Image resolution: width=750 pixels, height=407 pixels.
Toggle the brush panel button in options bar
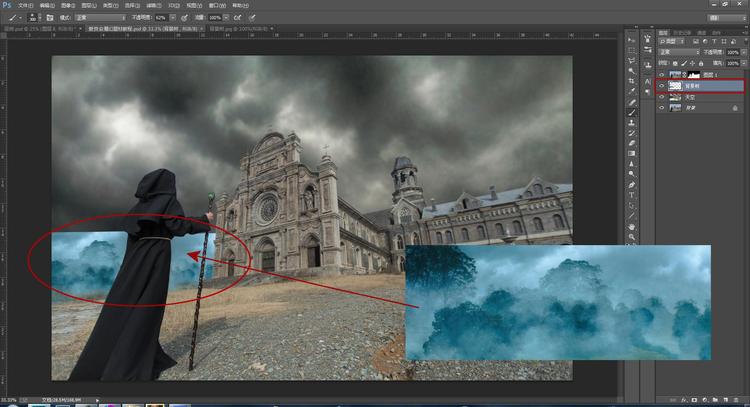(50, 18)
